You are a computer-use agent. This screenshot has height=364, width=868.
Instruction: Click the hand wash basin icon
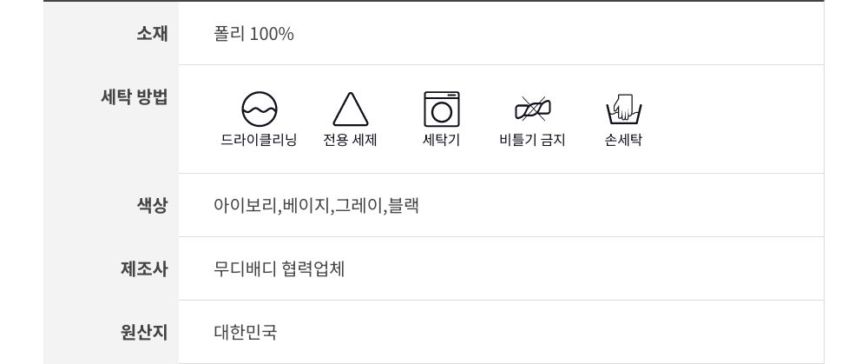(623, 109)
